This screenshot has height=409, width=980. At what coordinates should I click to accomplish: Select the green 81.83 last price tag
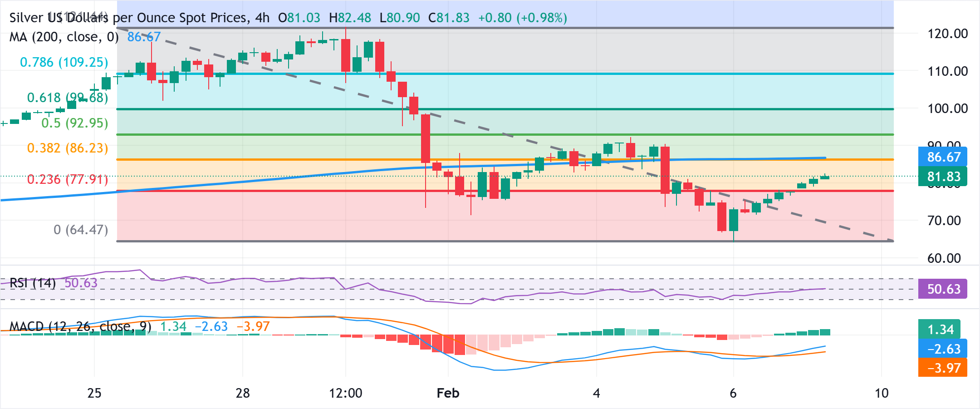[945, 176]
